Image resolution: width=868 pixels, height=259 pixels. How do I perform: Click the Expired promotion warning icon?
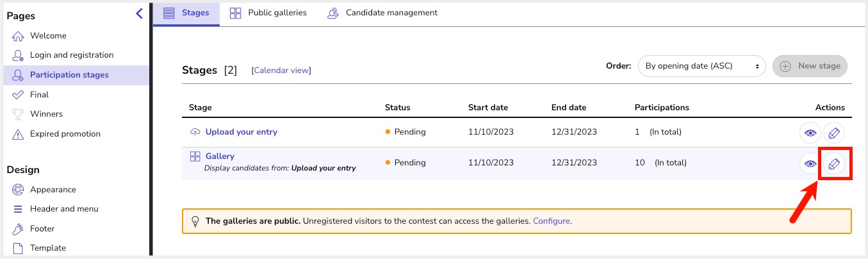click(18, 134)
